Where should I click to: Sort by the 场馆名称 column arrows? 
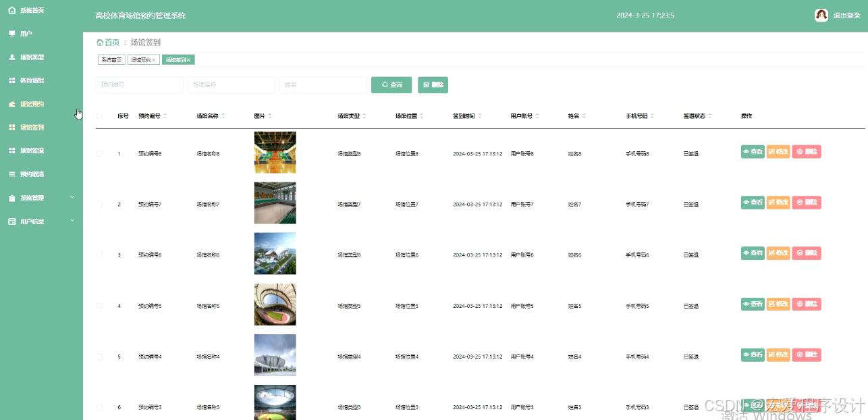tap(223, 116)
